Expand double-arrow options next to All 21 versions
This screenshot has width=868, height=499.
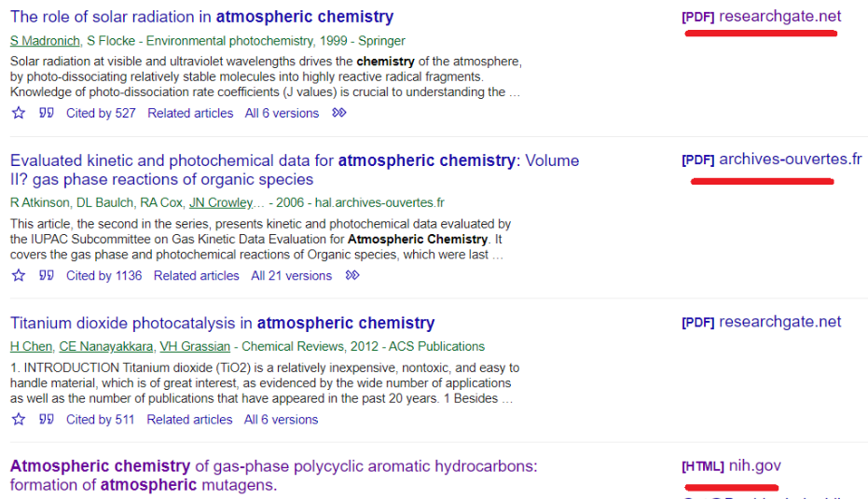(352, 275)
